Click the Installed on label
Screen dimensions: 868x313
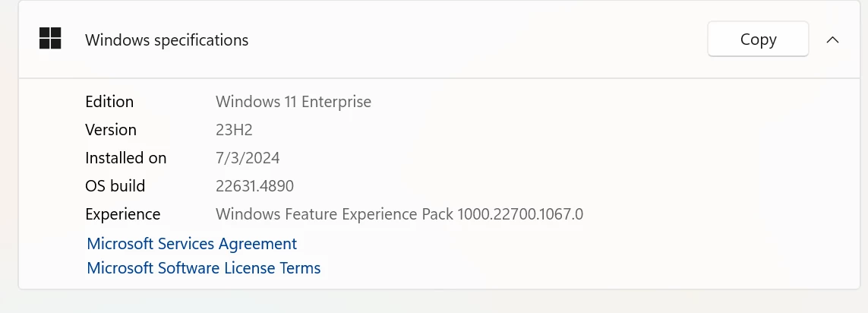[125, 158]
